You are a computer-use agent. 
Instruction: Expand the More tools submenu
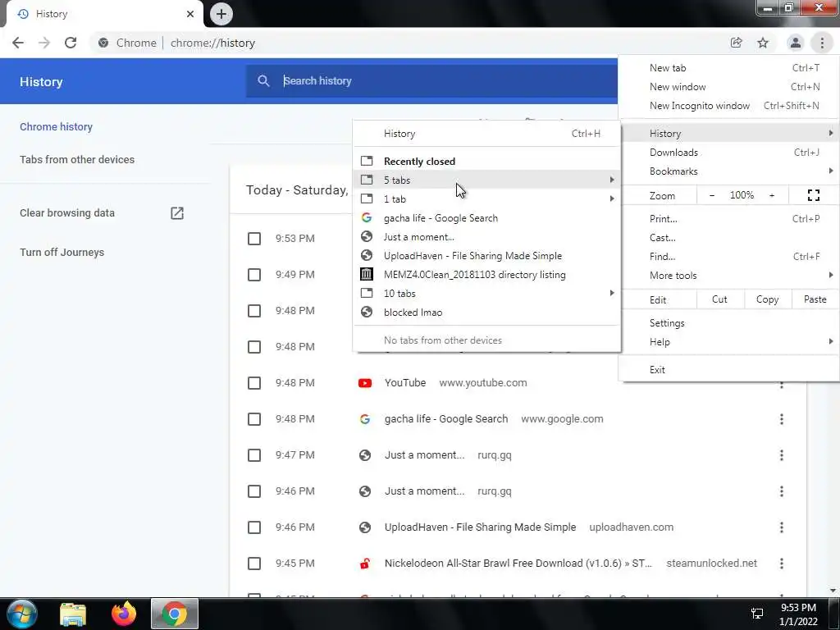pyautogui.click(x=728, y=276)
